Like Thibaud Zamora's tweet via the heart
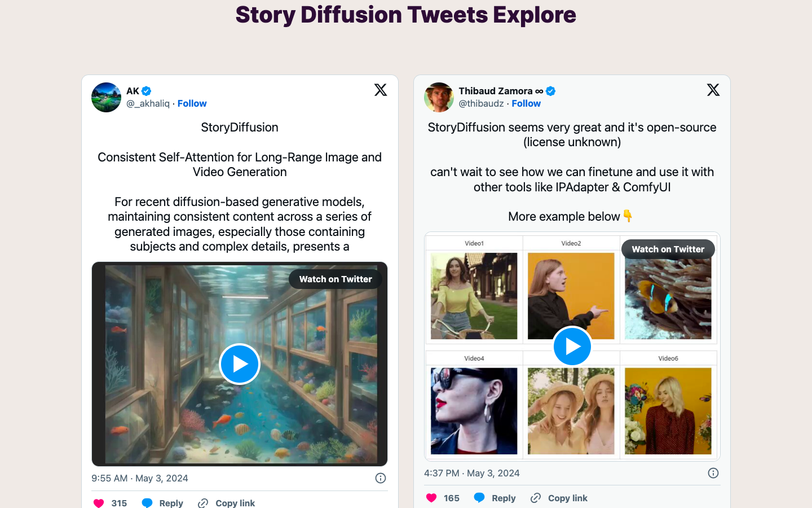The width and height of the screenshot is (812, 508). 431,498
